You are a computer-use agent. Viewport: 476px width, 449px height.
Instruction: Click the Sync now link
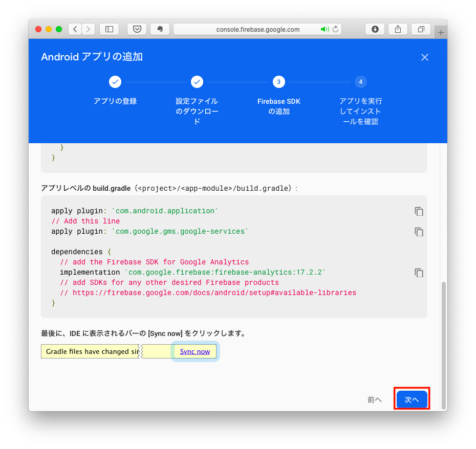(195, 352)
